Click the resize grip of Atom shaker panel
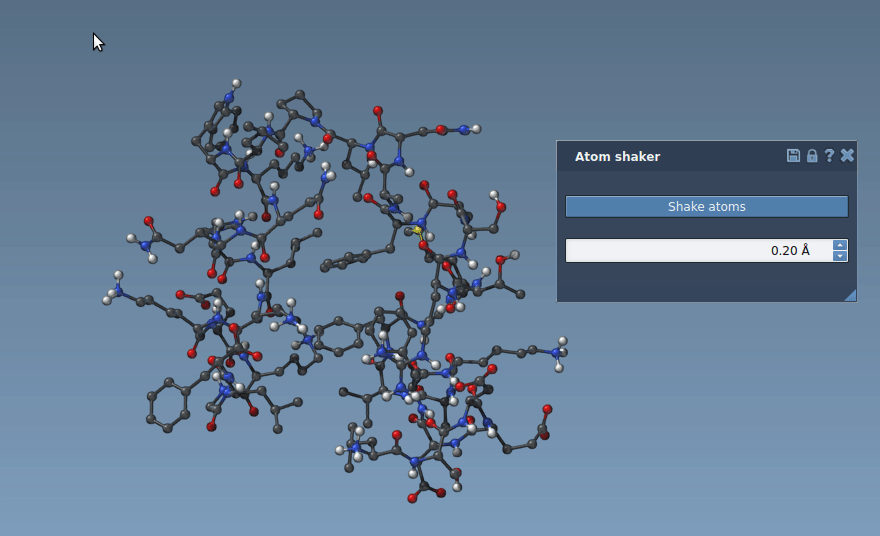This screenshot has width=880, height=536. tap(849, 294)
